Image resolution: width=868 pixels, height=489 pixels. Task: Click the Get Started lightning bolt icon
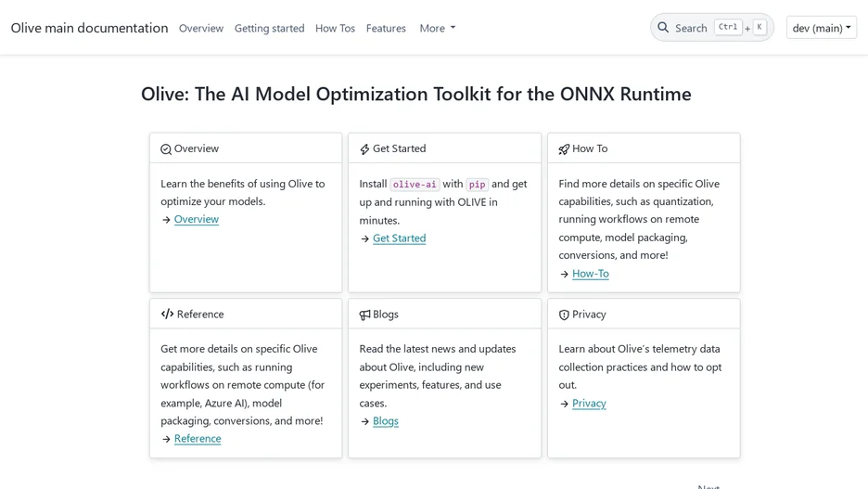click(364, 149)
